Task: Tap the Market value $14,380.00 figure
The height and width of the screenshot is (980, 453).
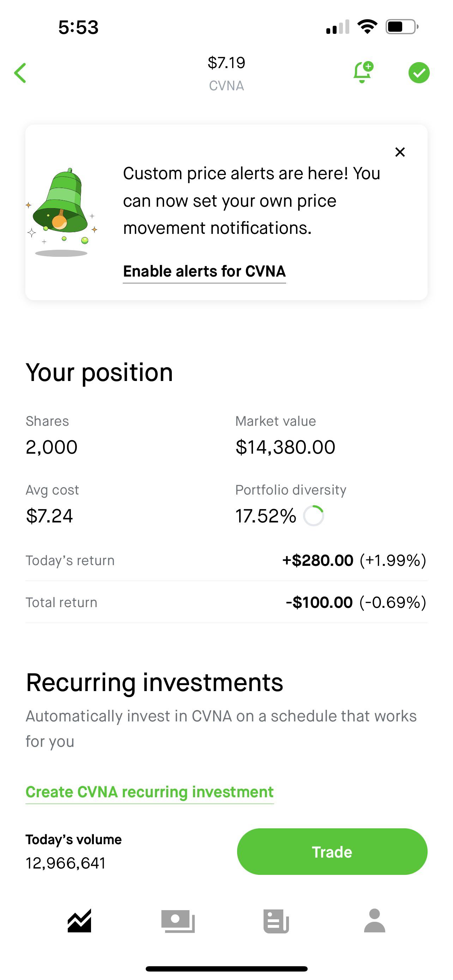Action: 285,447
